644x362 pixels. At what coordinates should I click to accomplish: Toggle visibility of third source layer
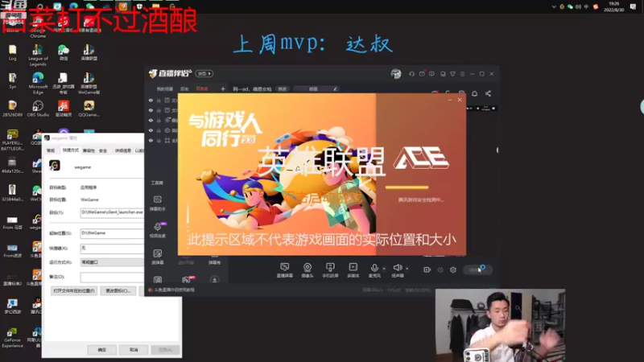(151, 120)
